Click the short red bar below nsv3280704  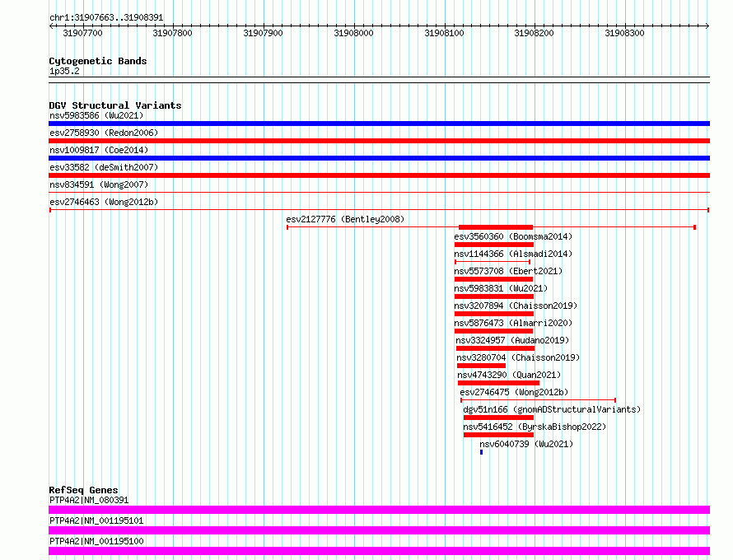tap(482, 366)
